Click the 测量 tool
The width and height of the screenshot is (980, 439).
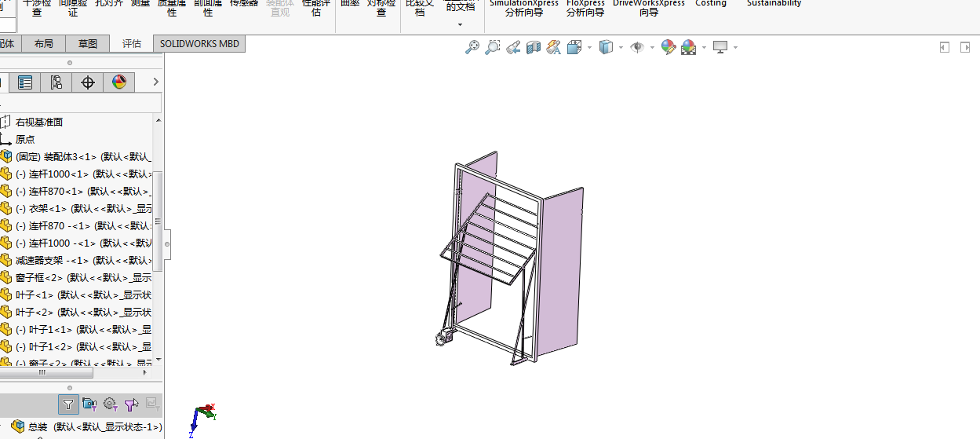[x=140, y=3]
